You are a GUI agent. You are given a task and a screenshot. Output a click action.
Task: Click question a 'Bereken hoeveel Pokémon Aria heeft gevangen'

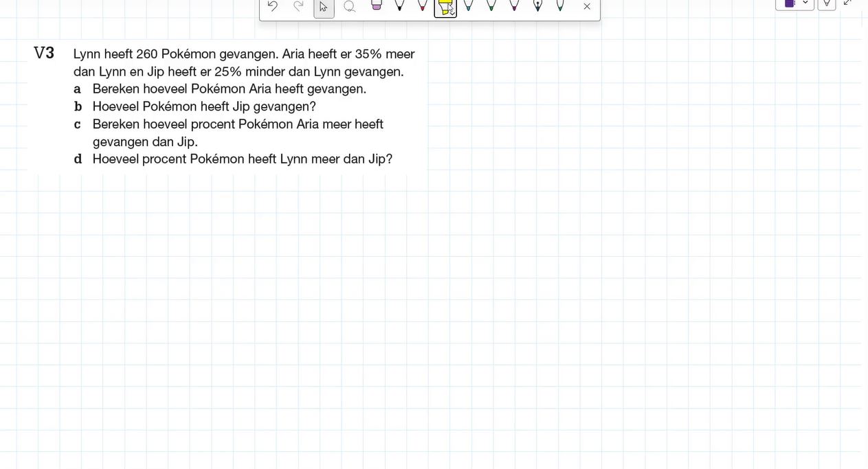click(x=229, y=89)
